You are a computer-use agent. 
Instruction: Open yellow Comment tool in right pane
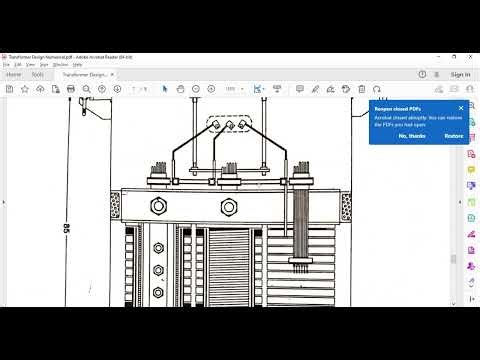point(471,170)
